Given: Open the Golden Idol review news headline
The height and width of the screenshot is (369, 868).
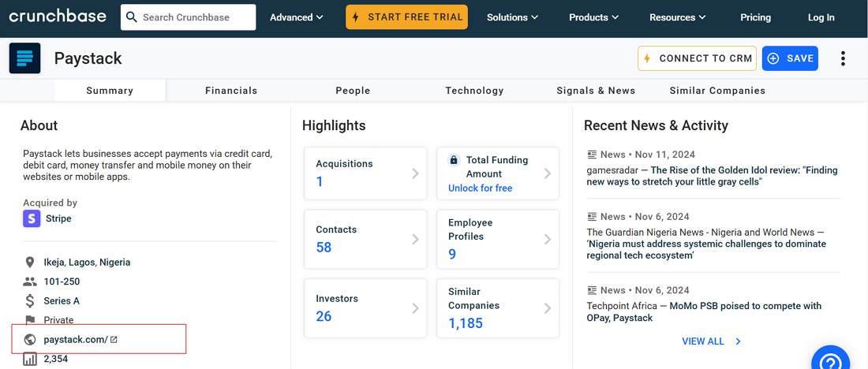Looking at the screenshot, I should click(713, 176).
